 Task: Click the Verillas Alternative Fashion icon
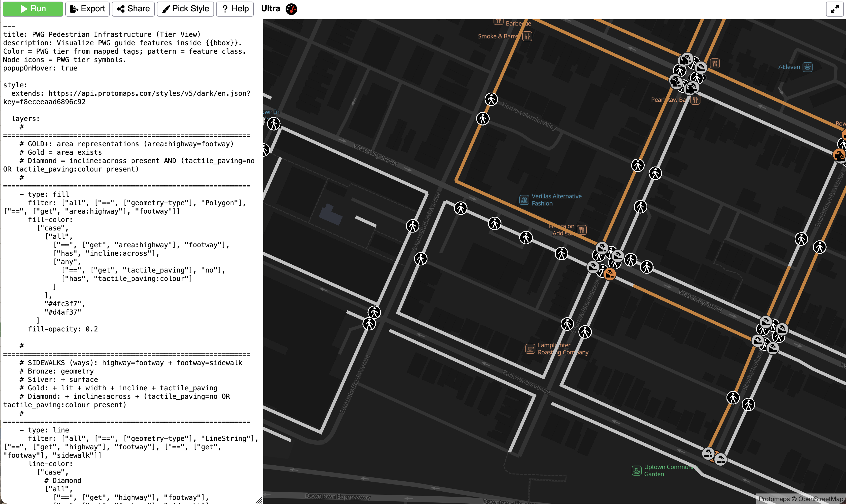524,200
